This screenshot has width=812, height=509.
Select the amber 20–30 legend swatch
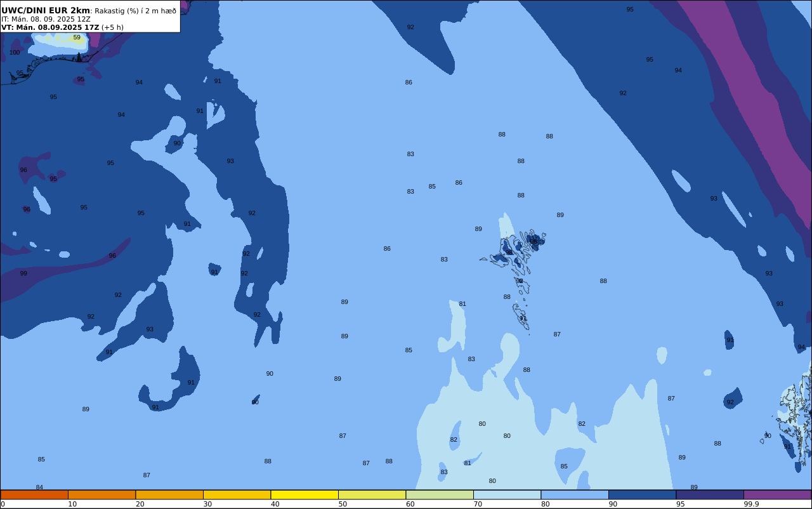point(169,494)
